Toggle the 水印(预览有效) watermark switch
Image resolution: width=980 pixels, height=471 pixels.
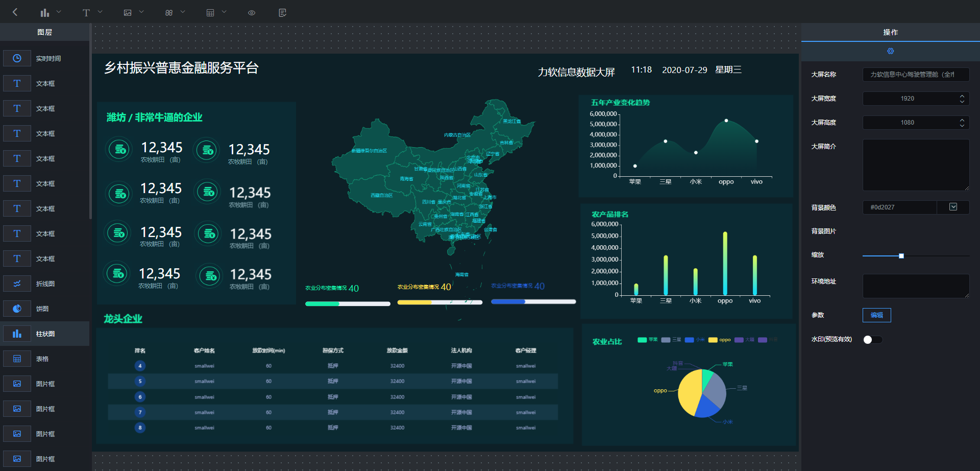coord(872,340)
